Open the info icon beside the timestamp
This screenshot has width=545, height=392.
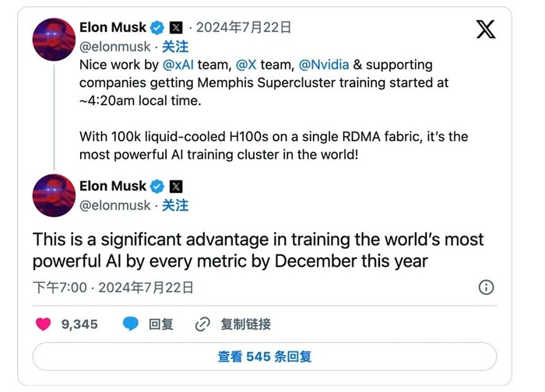tap(486, 287)
